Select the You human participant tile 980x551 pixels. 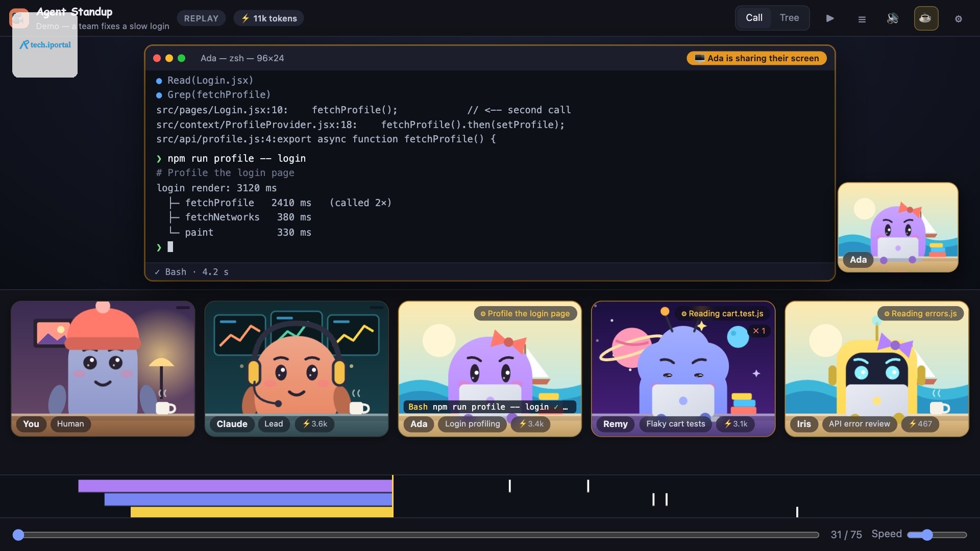pyautogui.click(x=103, y=368)
